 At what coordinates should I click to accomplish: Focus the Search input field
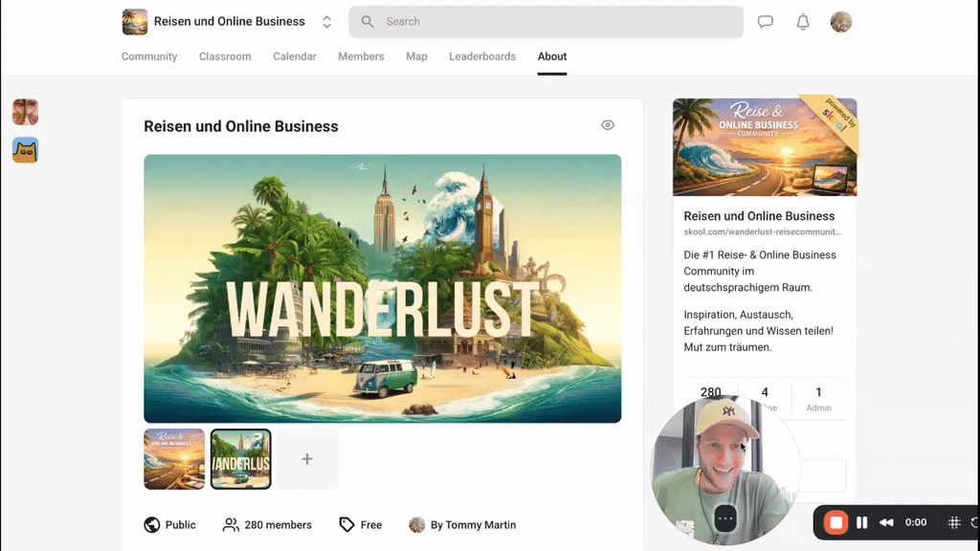pyautogui.click(x=546, y=22)
